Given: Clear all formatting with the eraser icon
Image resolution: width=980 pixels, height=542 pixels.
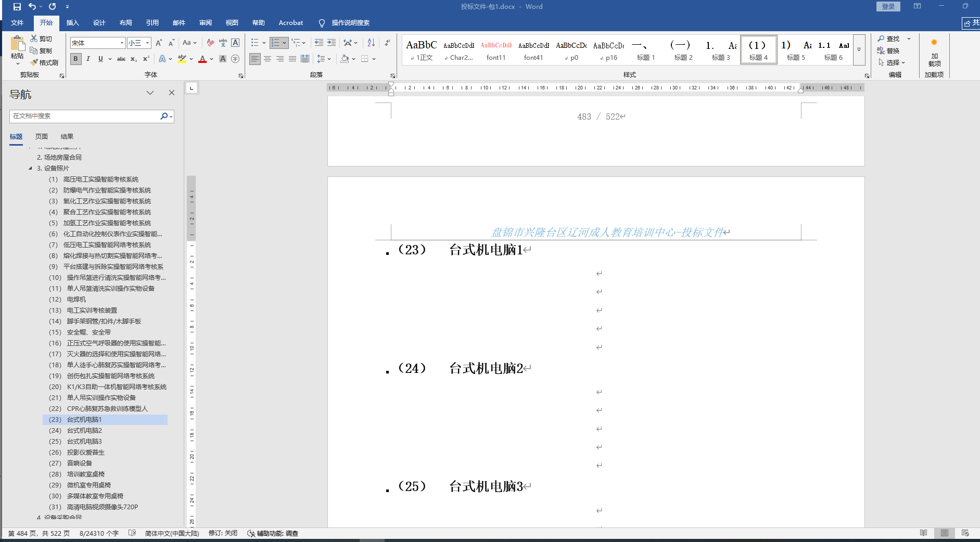Looking at the screenshot, I should point(210,43).
